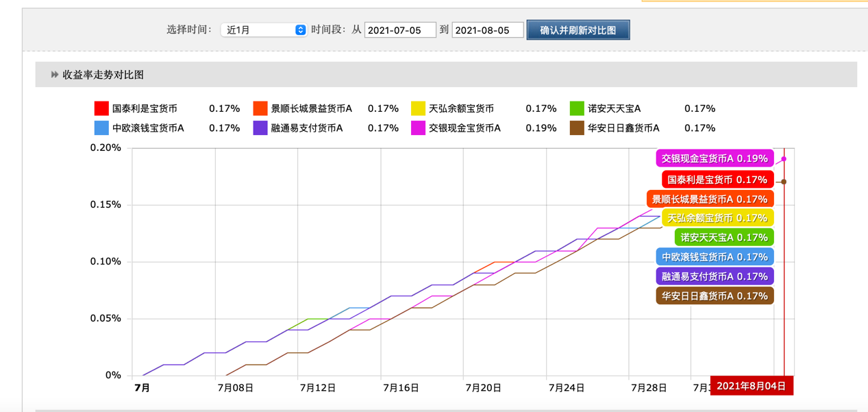Click the brown legend square for 华安日日鑫货币A

point(575,128)
